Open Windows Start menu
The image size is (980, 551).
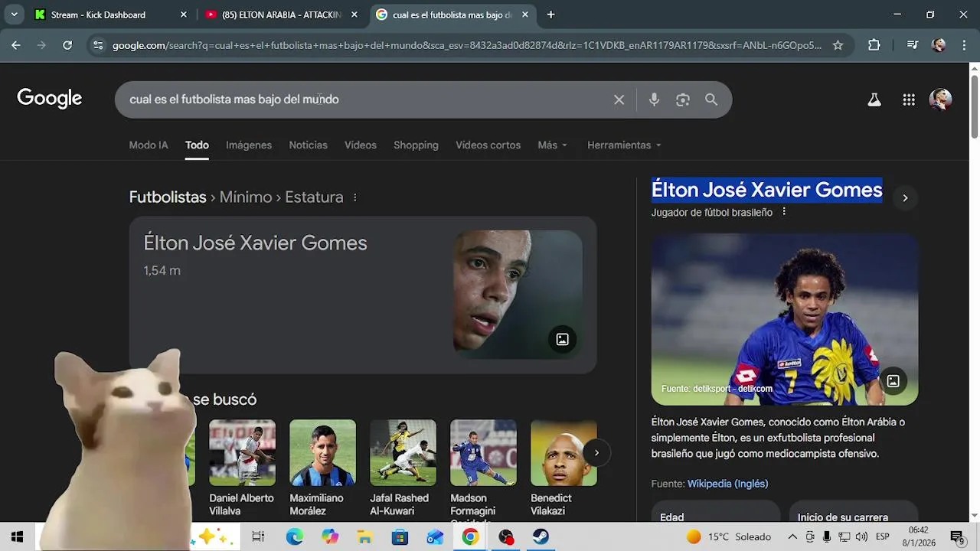coord(17,537)
